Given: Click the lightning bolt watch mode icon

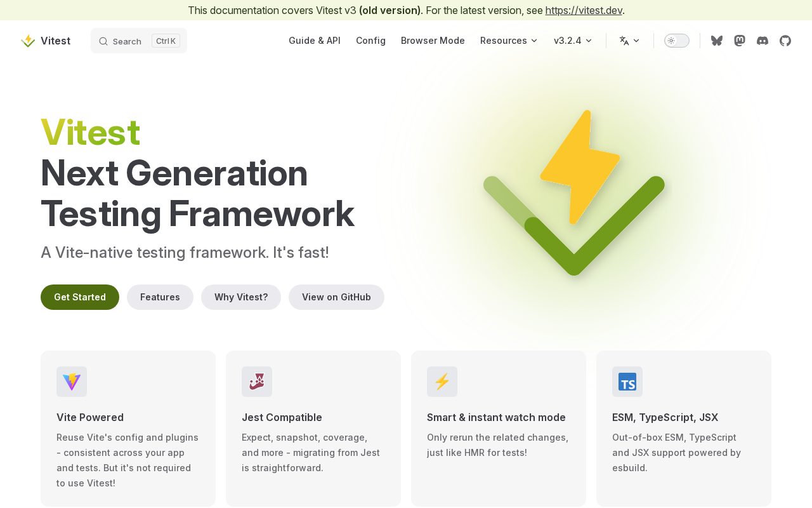Looking at the screenshot, I should tap(442, 382).
